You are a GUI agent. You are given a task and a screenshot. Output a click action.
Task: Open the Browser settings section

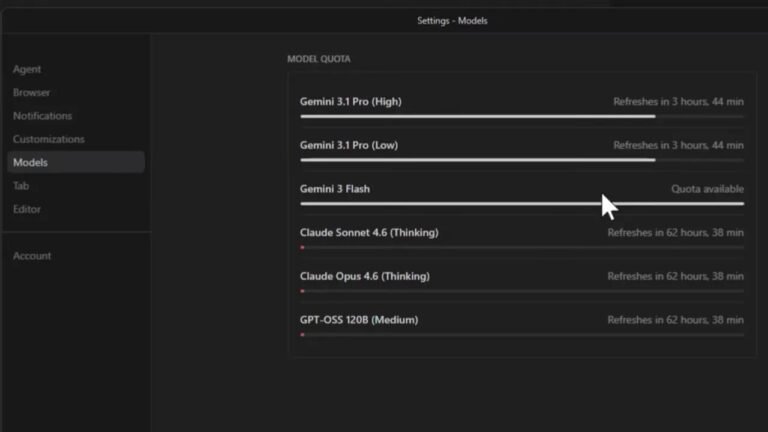[31, 93]
